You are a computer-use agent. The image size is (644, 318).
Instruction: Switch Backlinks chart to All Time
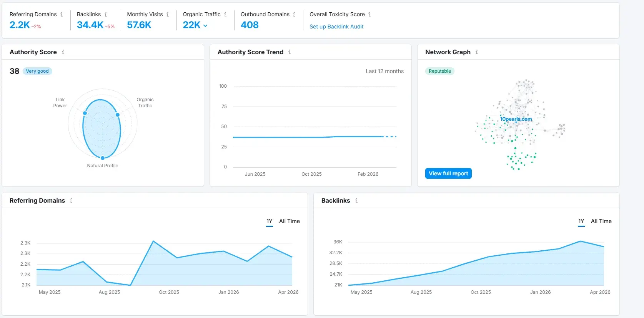pos(601,221)
